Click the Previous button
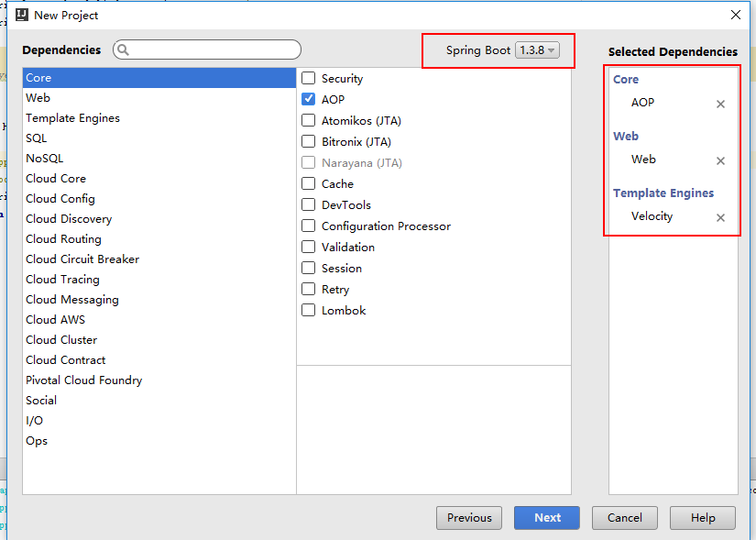Viewport: 756px width, 540px height. coord(469,518)
